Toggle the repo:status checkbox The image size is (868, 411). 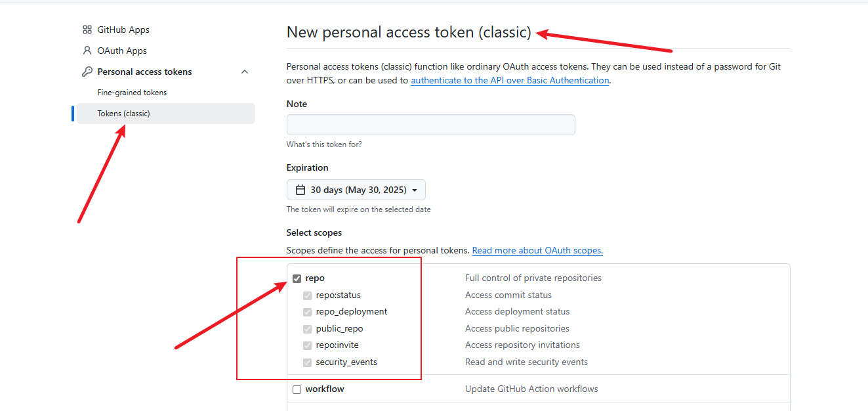pos(307,295)
